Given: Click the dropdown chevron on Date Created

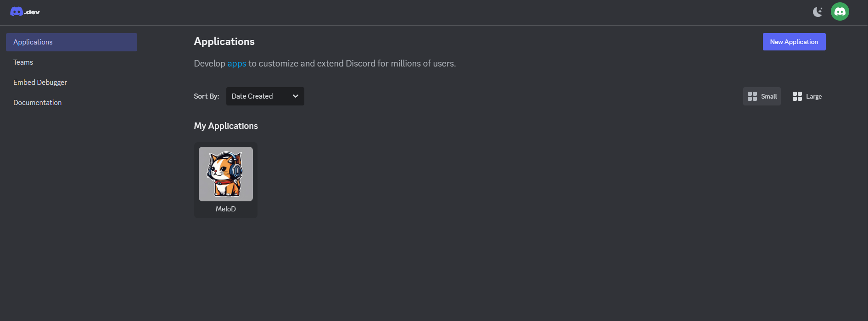Looking at the screenshot, I should point(295,96).
